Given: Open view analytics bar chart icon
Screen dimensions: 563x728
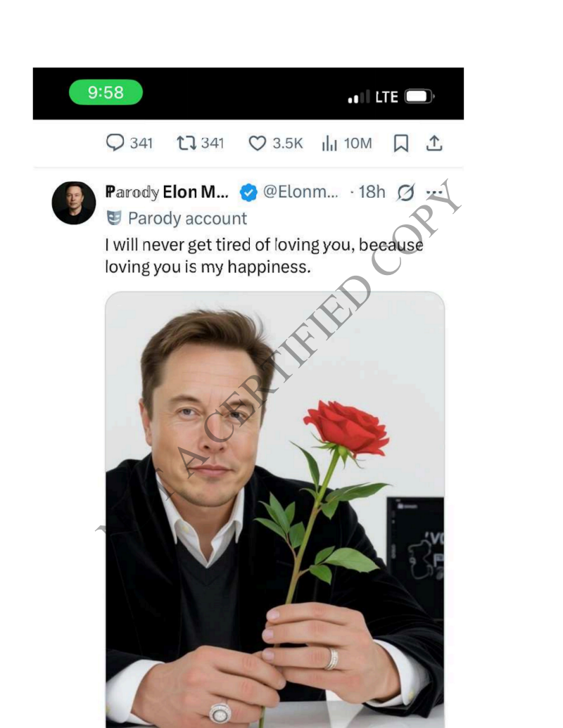Looking at the screenshot, I should [x=329, y=143].
